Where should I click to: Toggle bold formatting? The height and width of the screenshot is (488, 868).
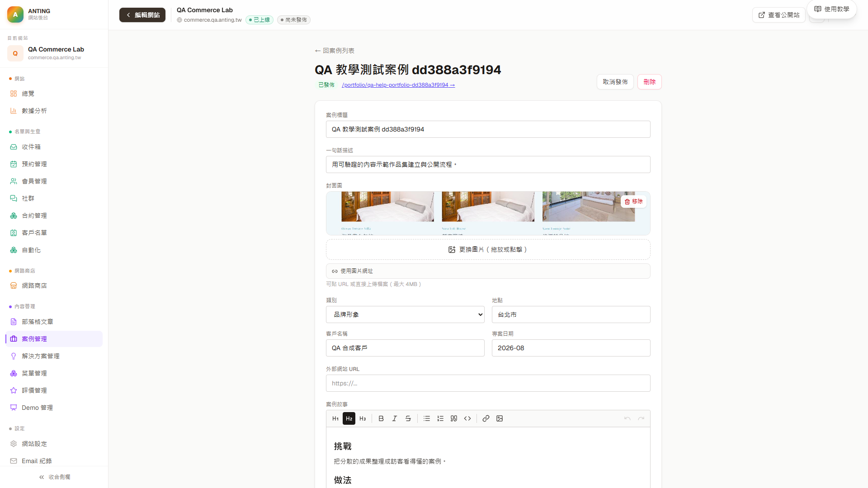pos(381,418)
